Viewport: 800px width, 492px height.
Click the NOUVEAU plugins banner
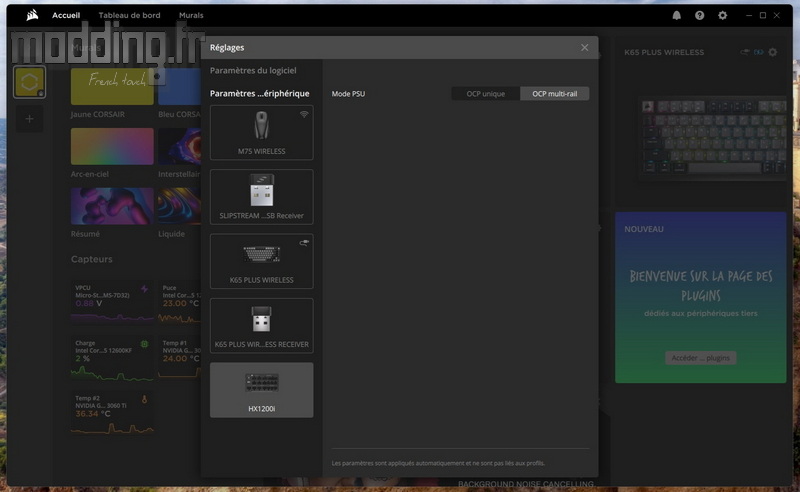click(701, 298)
